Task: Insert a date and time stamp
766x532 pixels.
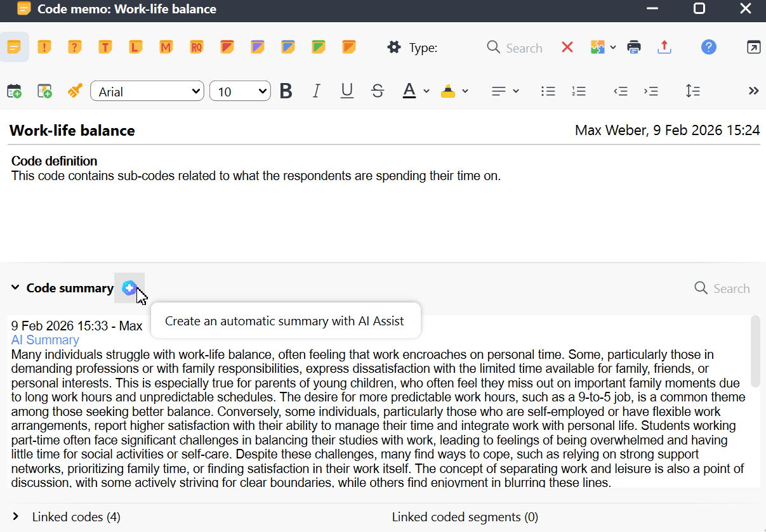Action: tap(14, 91)
